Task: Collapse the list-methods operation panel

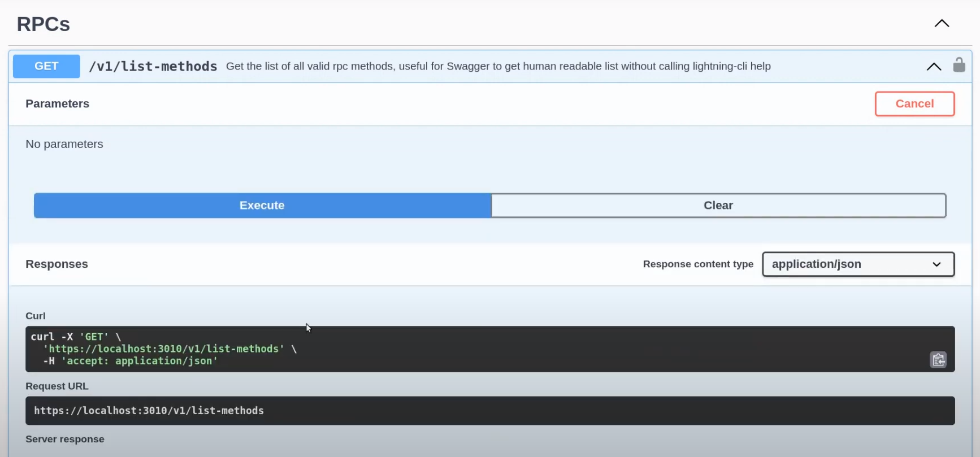Action: pos(934,66)
